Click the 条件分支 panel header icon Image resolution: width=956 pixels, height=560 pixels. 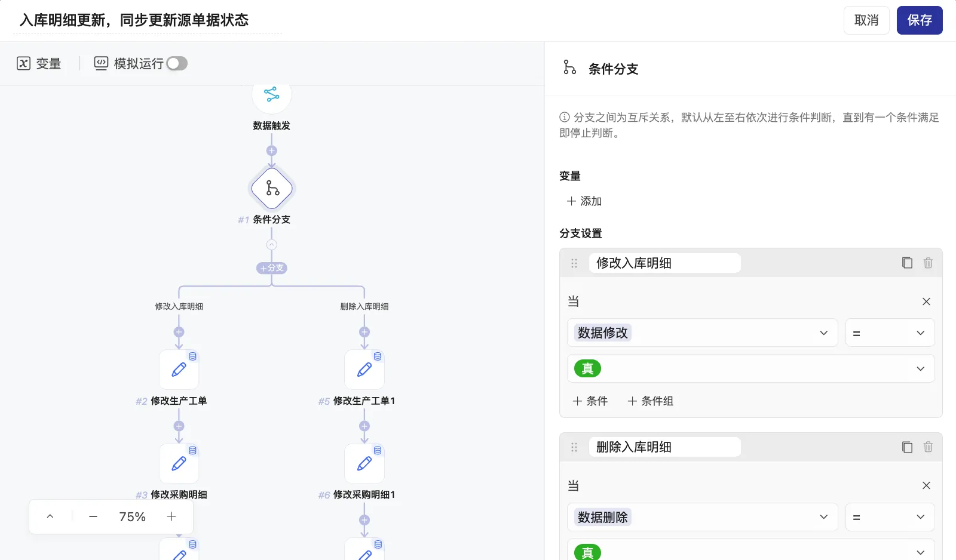click(569, 67)
